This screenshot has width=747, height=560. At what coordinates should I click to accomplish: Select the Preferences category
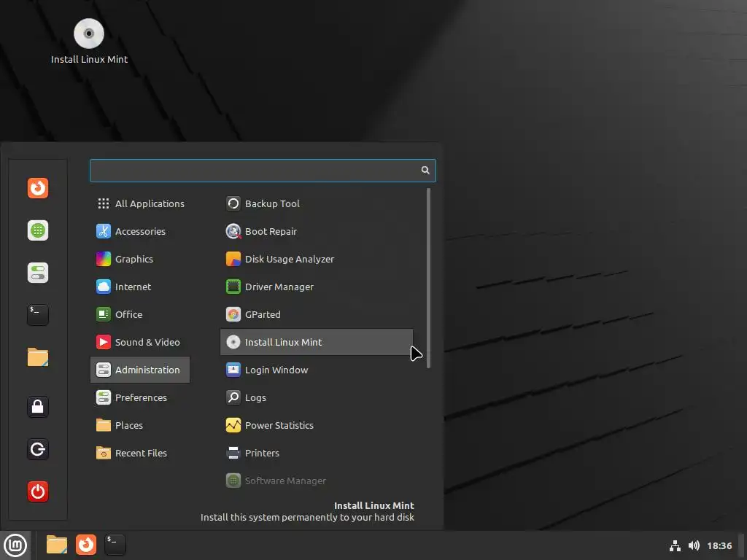click(x=140, y=397)
